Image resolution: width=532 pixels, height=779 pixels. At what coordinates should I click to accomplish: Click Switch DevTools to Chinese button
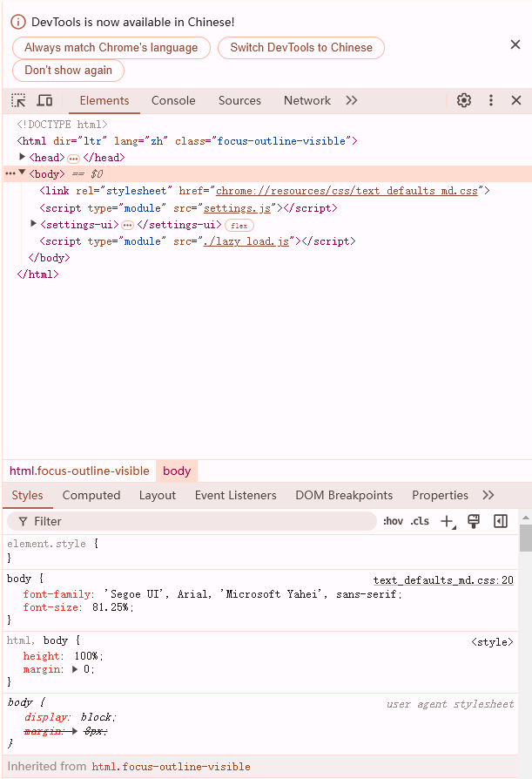301,48
